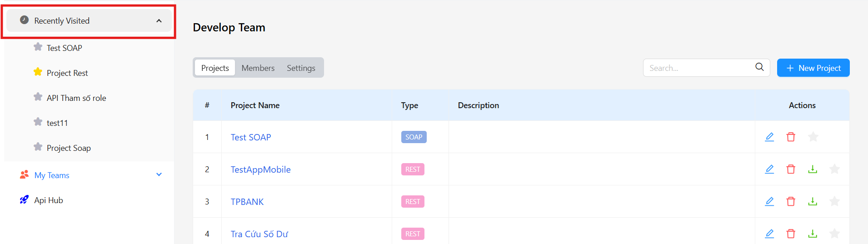Click the My Teams people icon
868x244 pixels.
pyautogui.click(x=25, y=174)
